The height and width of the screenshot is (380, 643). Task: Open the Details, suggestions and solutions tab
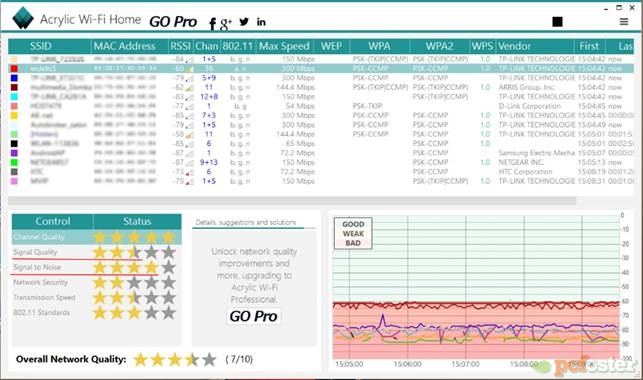coord(246,223)
